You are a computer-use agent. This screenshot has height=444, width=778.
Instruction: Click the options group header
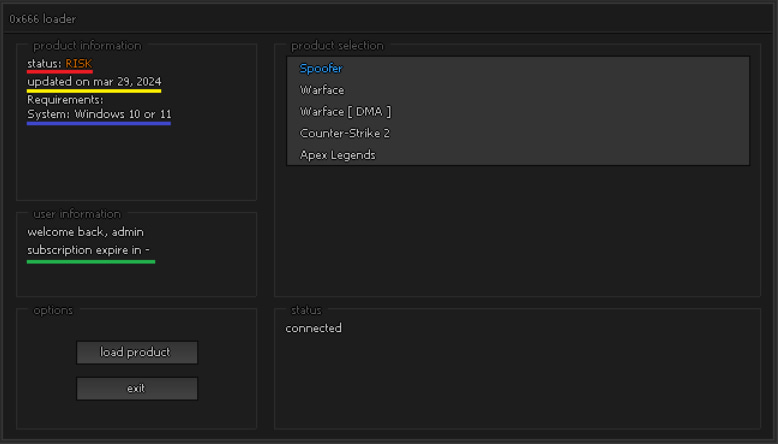53,310
